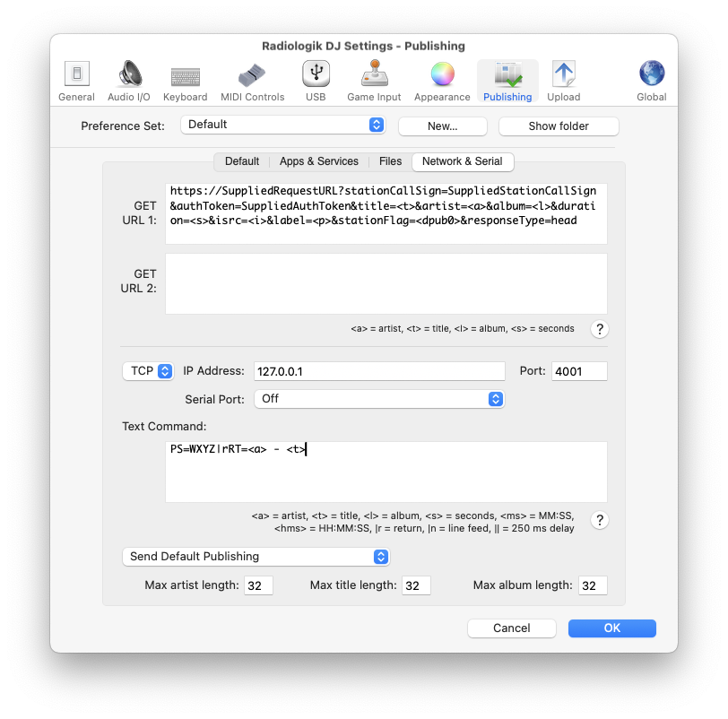
Task: Open MIDI Controls settings
Action: 251,81
